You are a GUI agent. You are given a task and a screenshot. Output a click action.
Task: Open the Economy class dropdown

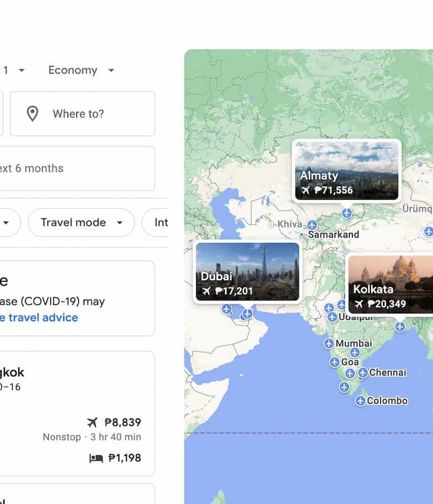[x=81, y=70]
